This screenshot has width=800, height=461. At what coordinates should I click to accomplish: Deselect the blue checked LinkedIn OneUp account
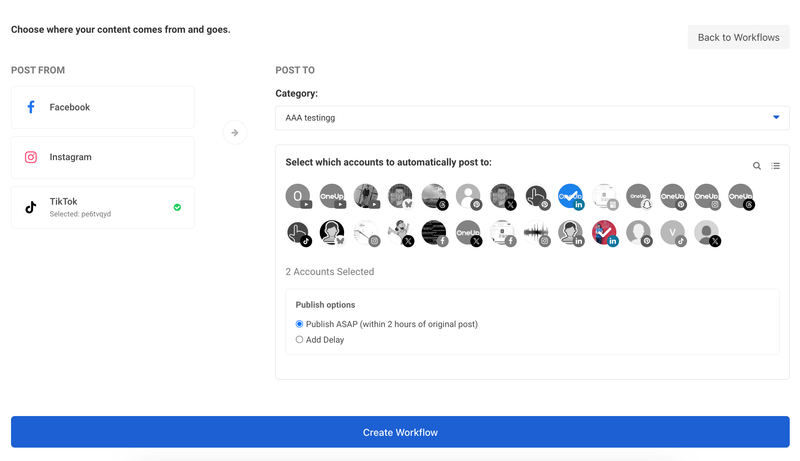[x=570, y=197]
